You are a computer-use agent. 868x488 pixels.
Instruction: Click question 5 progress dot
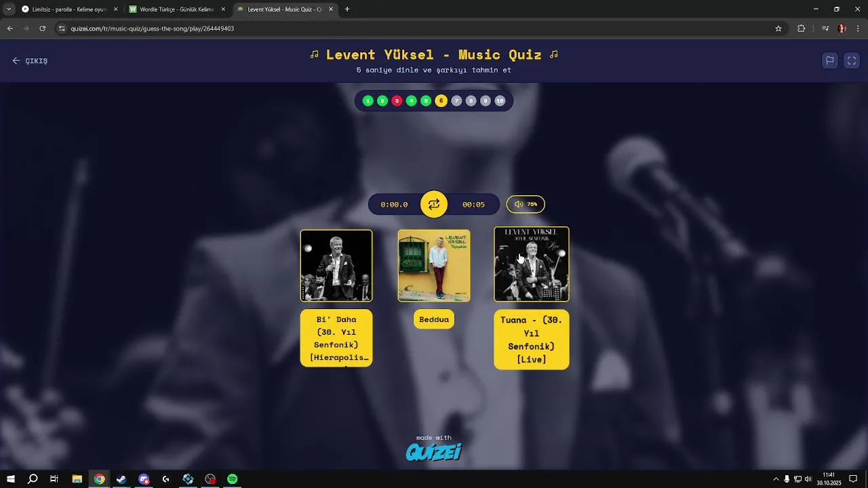[x=426, y=101]
